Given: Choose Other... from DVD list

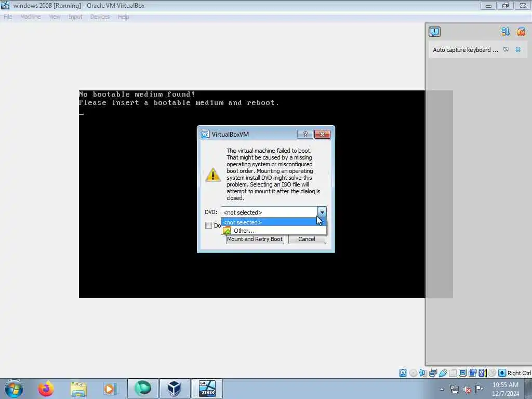Looking at the screenshot, I should (273, 231).
